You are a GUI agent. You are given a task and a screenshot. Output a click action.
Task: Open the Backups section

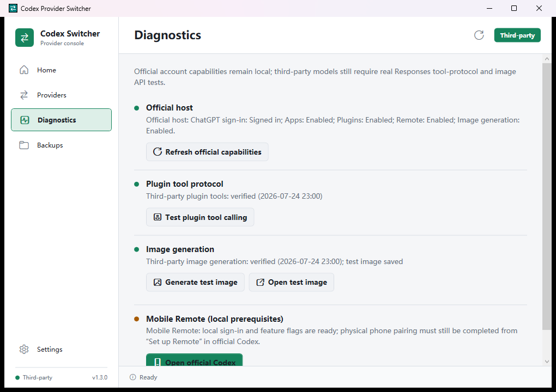(62, 145)
